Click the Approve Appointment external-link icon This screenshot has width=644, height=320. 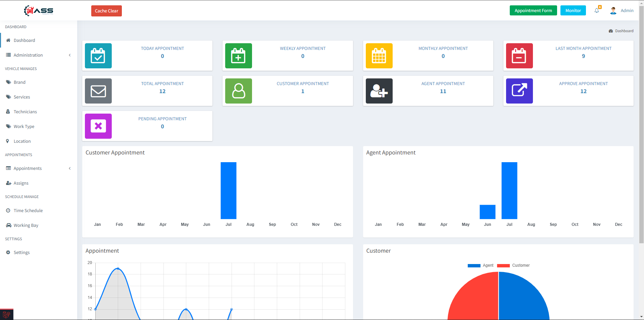[x=519, y=91]
